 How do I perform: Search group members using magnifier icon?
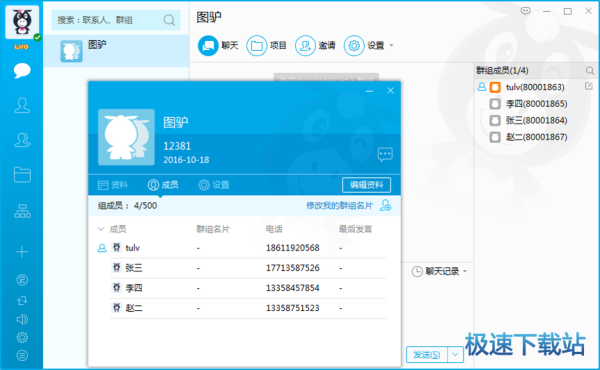(x=590, y=70)
